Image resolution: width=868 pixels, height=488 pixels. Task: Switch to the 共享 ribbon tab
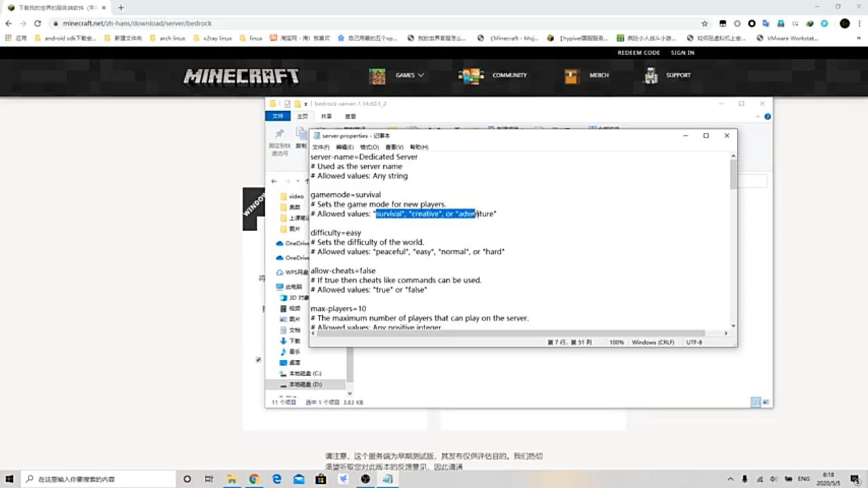326,117
